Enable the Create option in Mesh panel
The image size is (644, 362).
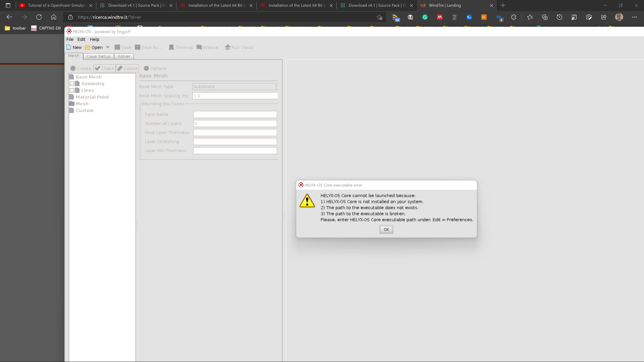(x=80, y=68)
